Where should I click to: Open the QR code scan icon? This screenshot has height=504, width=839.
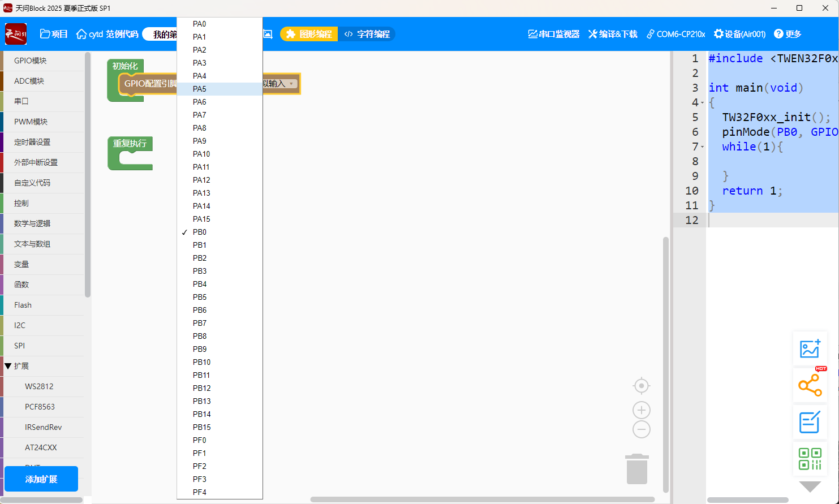click(x=810, y=459)
